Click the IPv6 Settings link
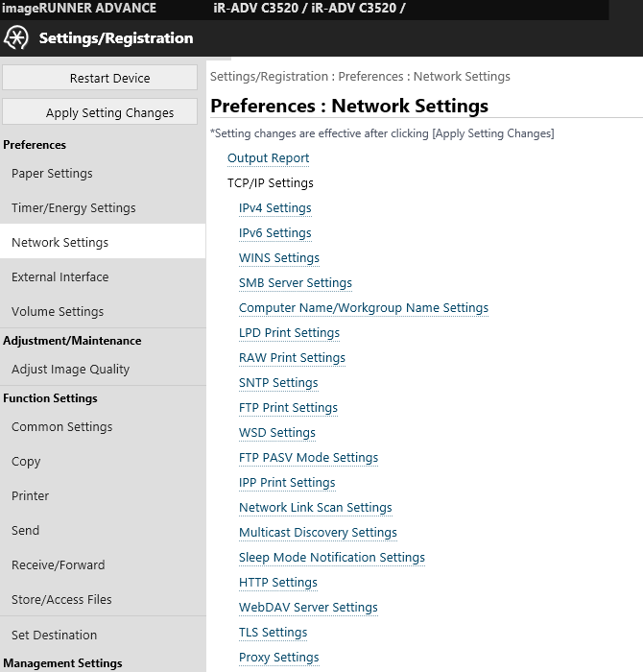Image resolution: width=643 pixels, height=672 pixels. (274, 233)
